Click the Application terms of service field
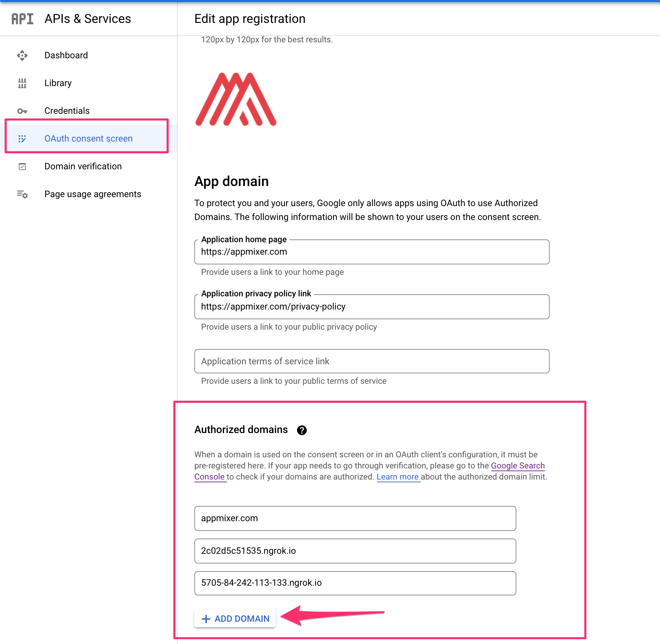 pos(371,361)
